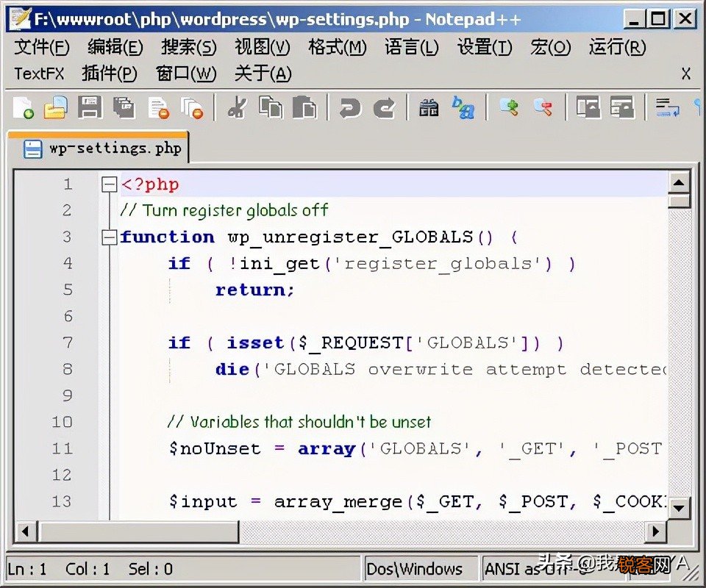Toggle synchronized horizontal scrolling icon
This screenshot has height=588, width=706.
pyautogui.click(x=622, y=107)
